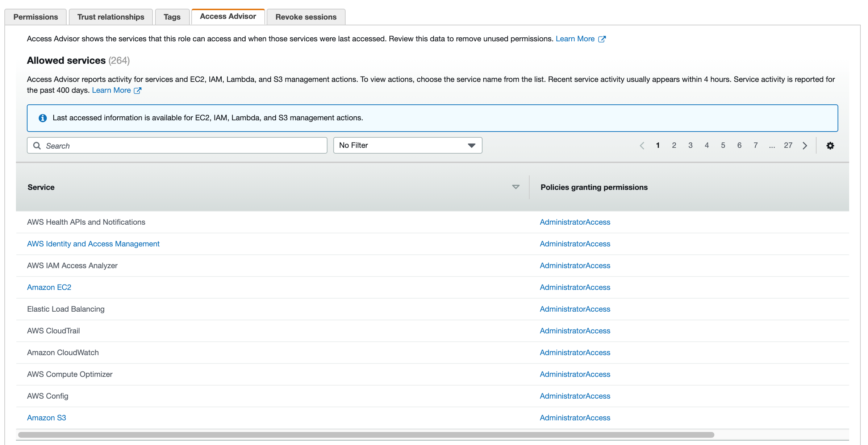Open AdministratorAccess policy for AWS CloudTrail
The height and width of the screenshot is (445, 868).
tap(575, 330)
